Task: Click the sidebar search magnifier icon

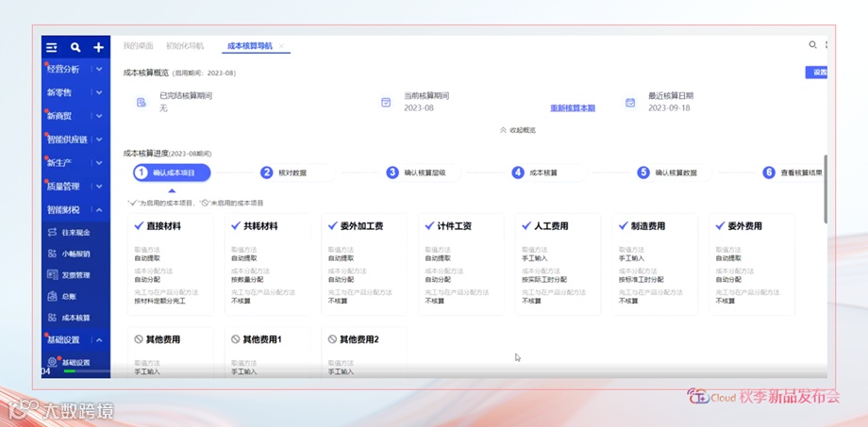Action: [x=75, y=47]
